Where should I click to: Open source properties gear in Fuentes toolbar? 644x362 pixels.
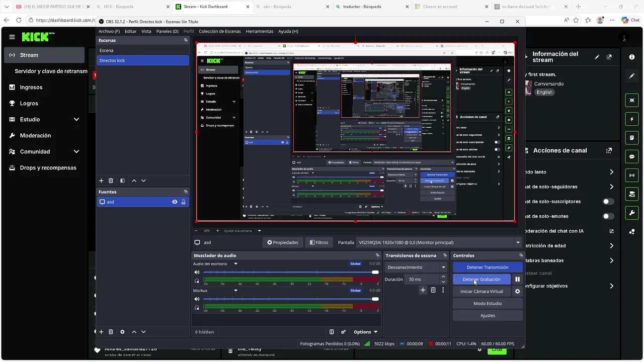click(122, 332)
